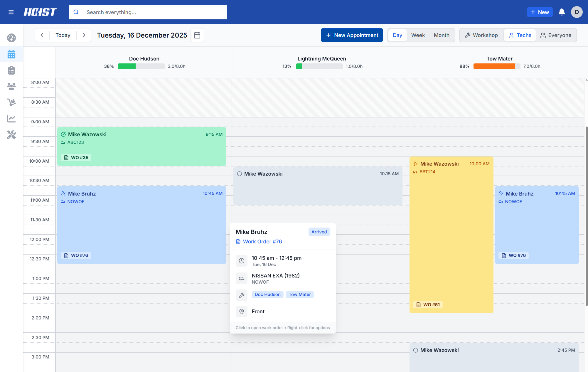The image size is (588, 372).
Task: Open the hamburger navigation menu
Action: pyautogui.click(x=11, y=12)
